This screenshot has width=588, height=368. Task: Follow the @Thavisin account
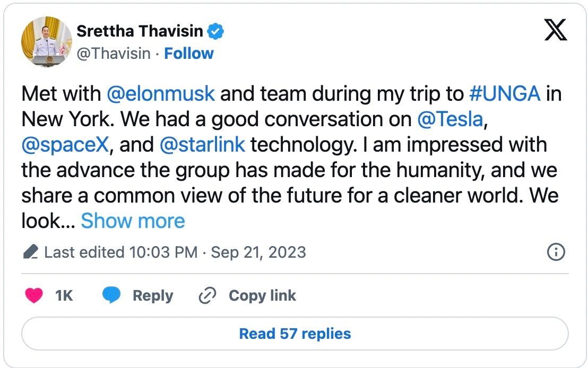coord(189,54)
